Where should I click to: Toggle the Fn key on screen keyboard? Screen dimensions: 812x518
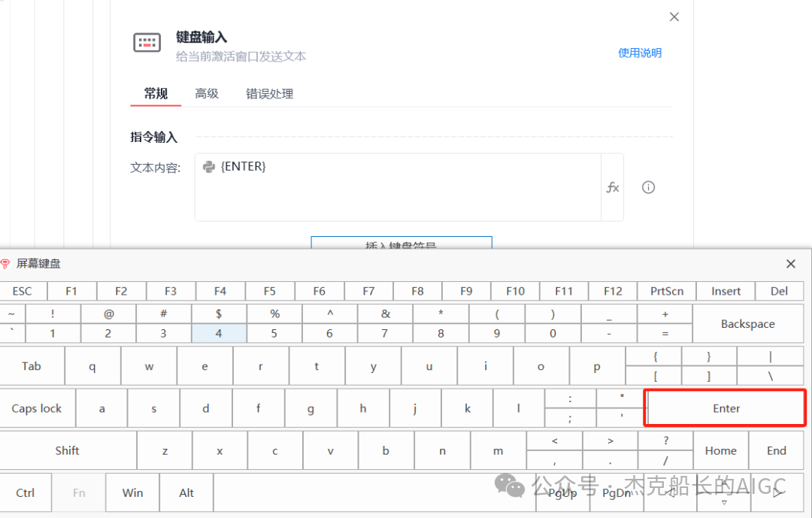(x=78, y=492)
